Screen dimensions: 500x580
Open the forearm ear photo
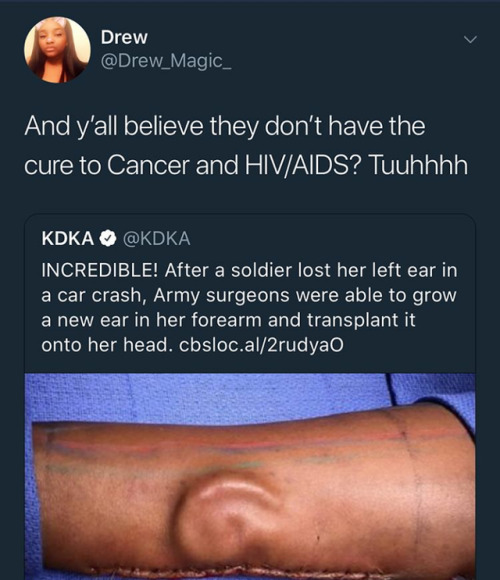pos(250,476)
